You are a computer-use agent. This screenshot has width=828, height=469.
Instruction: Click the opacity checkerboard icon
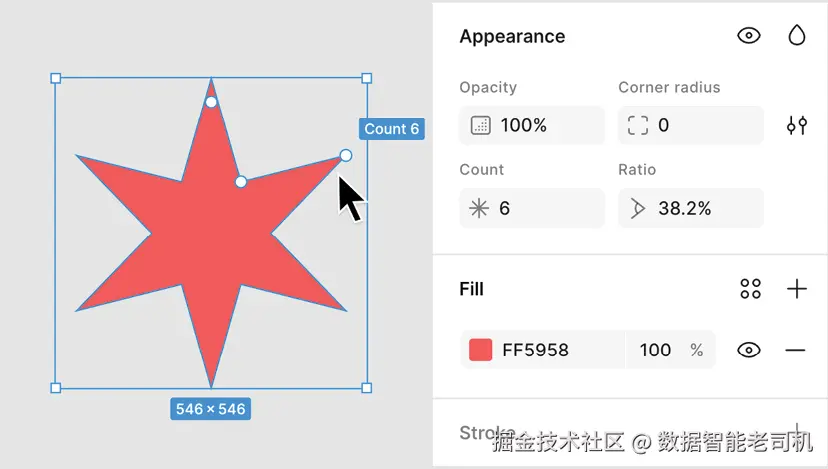pyautogui.click(x=480, y=125)
